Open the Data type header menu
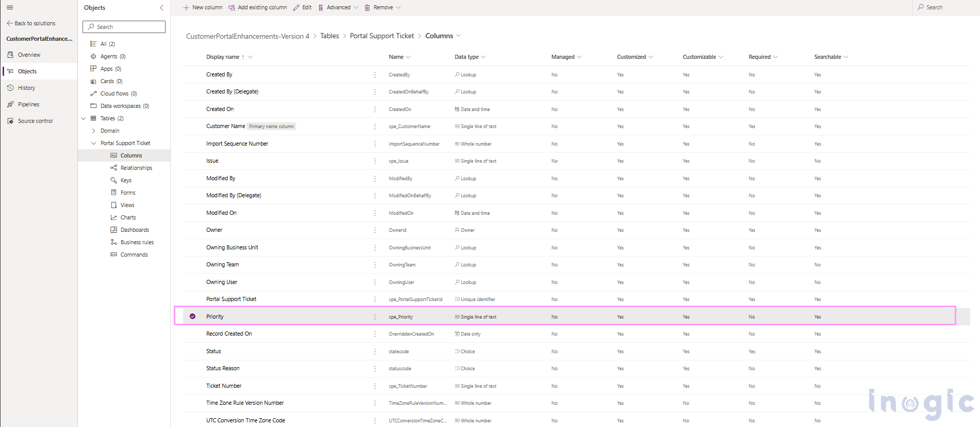 [x=470, y=57]
